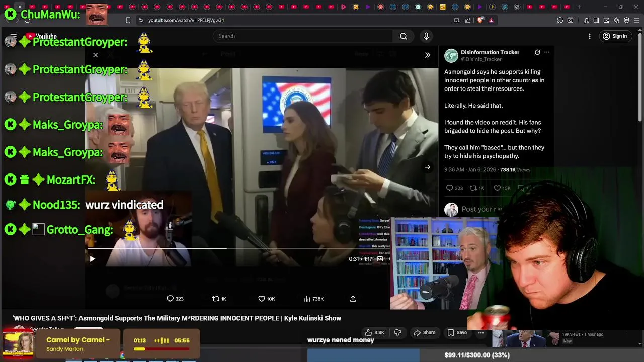Click repost icon 1K in side panel

(x=477, y=188)
